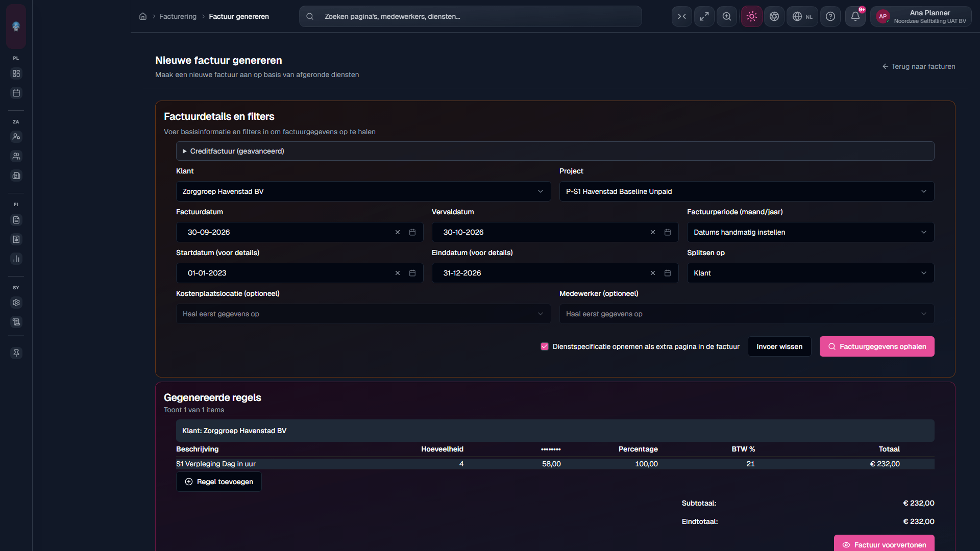Open the user-with-settings icon in sidebar
This screenshot has height=551, width=980.
pyautogui.click(x=16, y=137)
